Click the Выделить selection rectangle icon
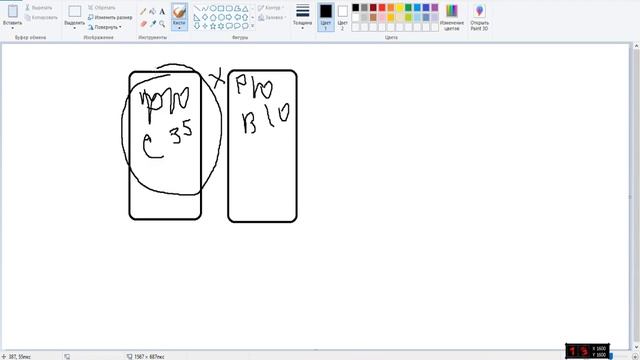Image resolution: width=640 pixels, height=360 pixels. coord(75,11)
